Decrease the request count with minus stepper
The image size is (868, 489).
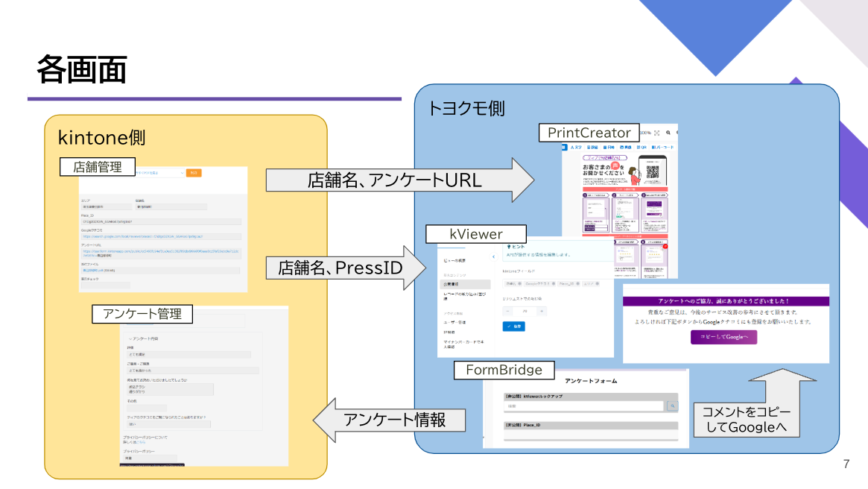pos(507,312)
